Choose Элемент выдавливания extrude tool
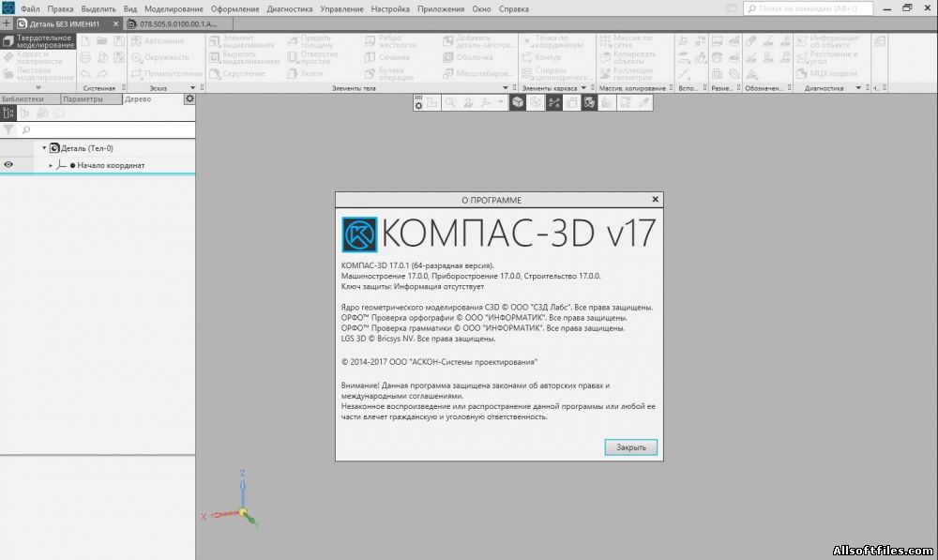The image size is (938, 560). coord(242,41)
